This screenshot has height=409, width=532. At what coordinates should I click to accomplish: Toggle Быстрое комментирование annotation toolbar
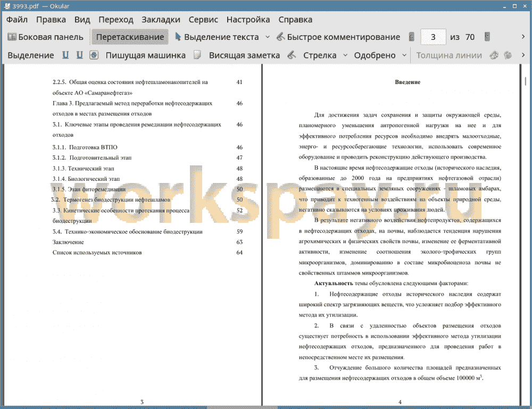click(338, 37)
